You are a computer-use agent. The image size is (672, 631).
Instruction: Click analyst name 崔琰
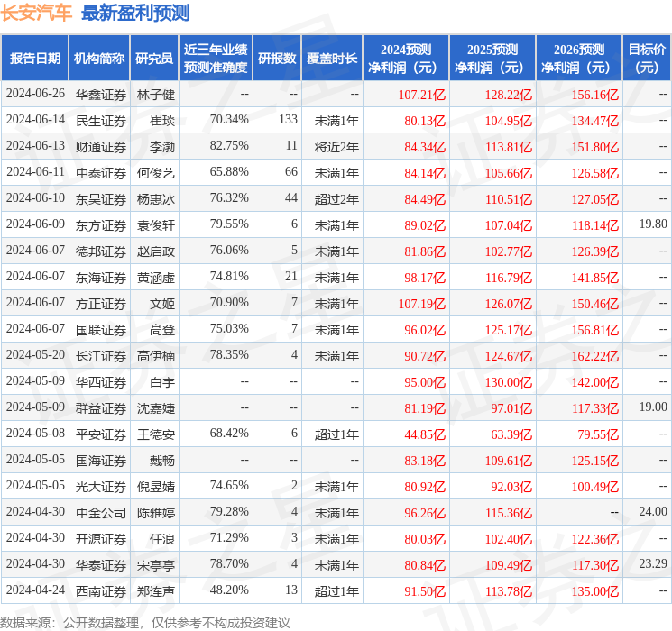pyautogui.click(x=162, y=121)
